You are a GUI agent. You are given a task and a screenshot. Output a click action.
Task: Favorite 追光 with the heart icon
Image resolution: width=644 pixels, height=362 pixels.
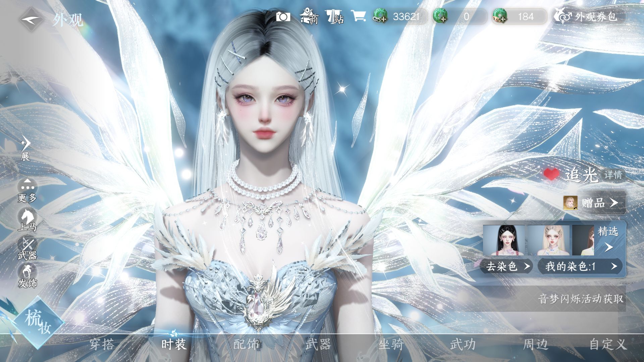551,174
